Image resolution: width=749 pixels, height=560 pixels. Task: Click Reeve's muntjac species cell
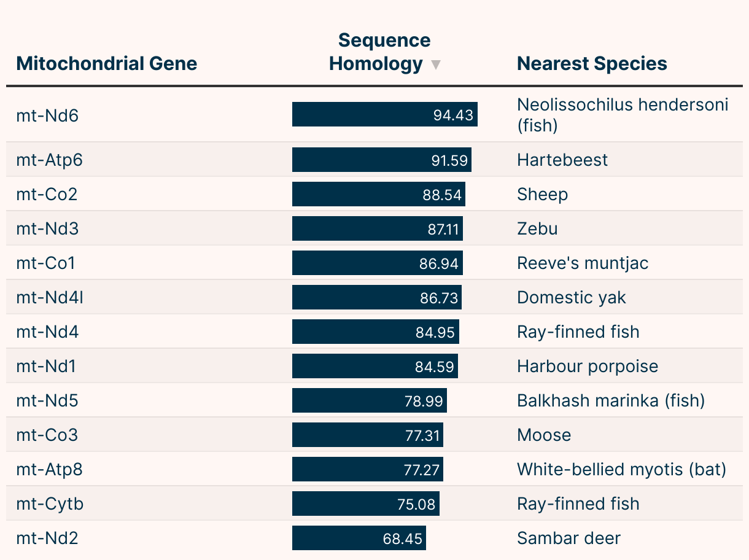coord(583,263)
